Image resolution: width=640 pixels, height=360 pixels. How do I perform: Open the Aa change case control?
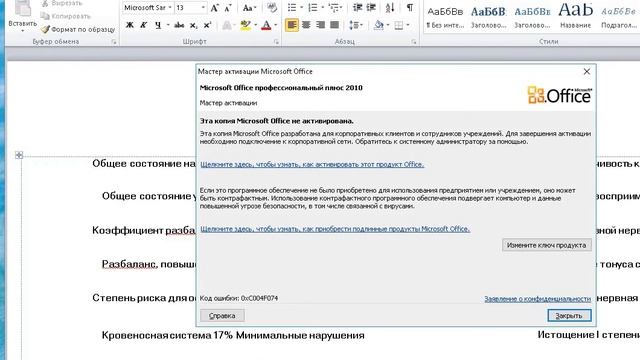[x=249, y=8]
